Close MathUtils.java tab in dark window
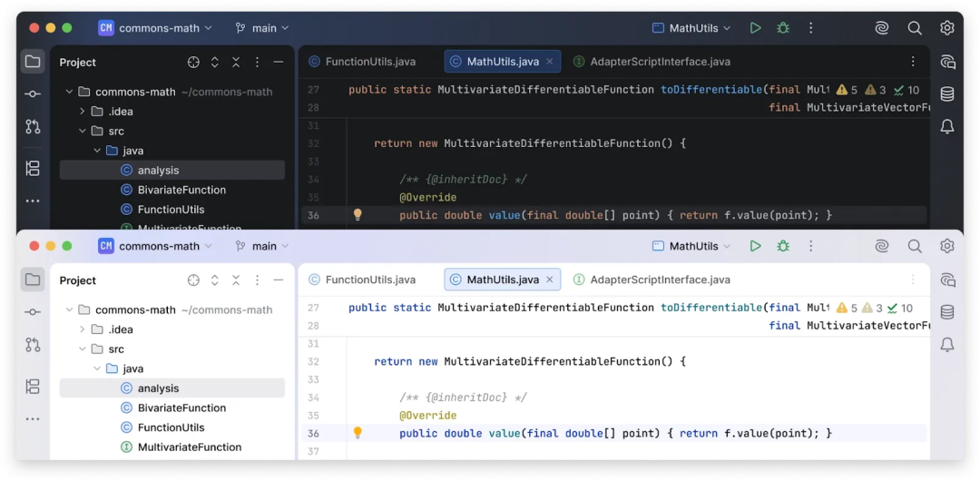The image size is (980, 481). [550, 62]
